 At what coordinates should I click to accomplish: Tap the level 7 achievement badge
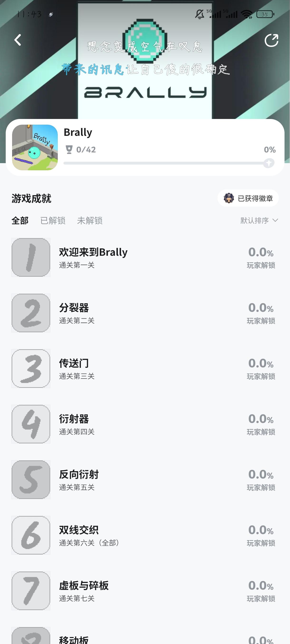31,591
